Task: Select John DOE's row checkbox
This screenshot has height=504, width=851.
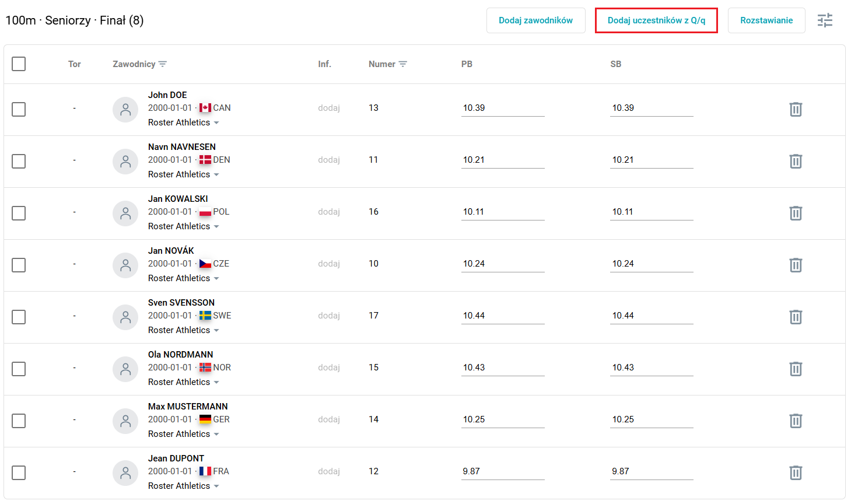Action: pos(19,109)
